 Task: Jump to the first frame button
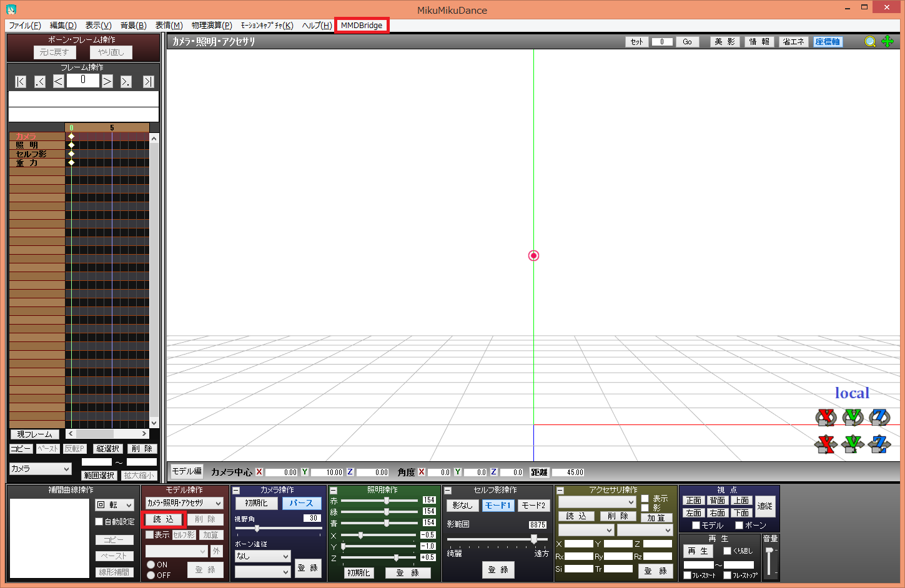pos(21,82)
